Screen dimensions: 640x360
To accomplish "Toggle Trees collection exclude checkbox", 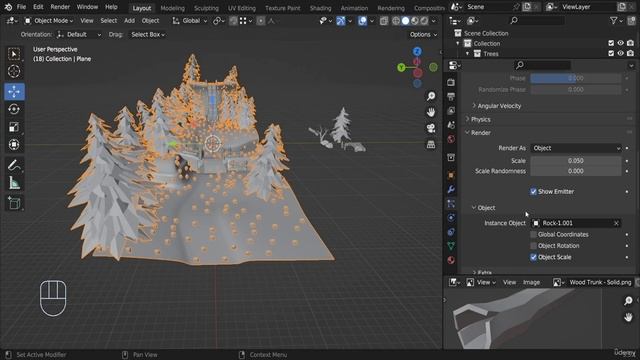I will [611, 53].
